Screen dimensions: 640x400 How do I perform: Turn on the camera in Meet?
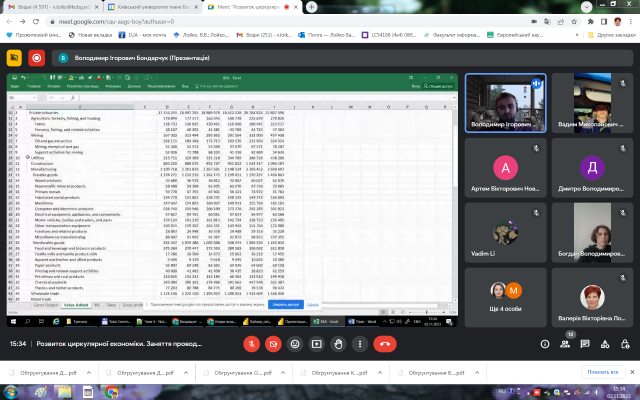(x=271, y=342)
